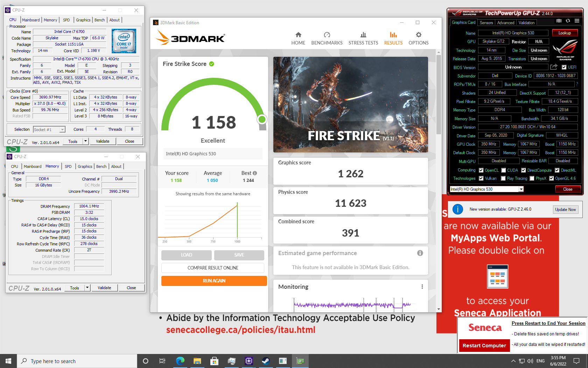
Task: Click the taskbar search box
Action: click(77, 361)
